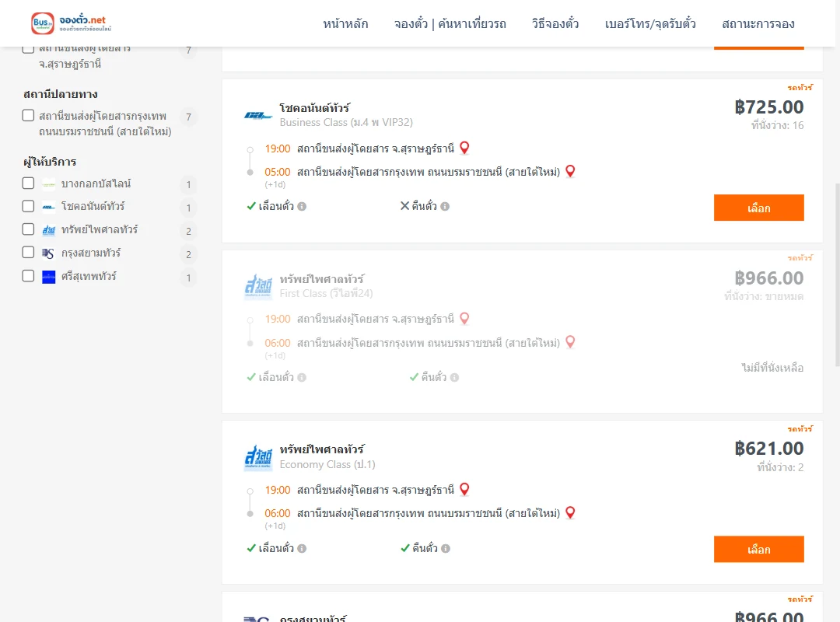Open map pin for First Class departure station
This screenshot has width=840, height=622.
pyautogui.click(x=464, y=319)
